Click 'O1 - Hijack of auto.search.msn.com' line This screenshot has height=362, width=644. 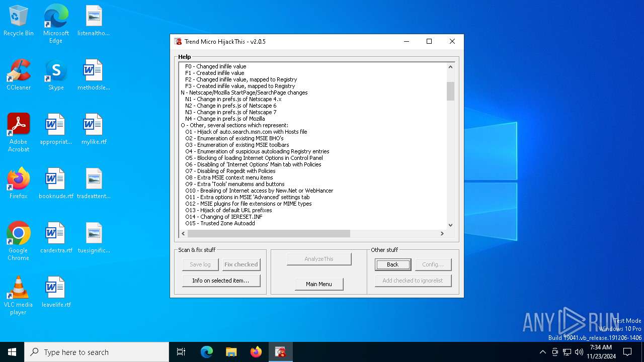coord(246,132)
